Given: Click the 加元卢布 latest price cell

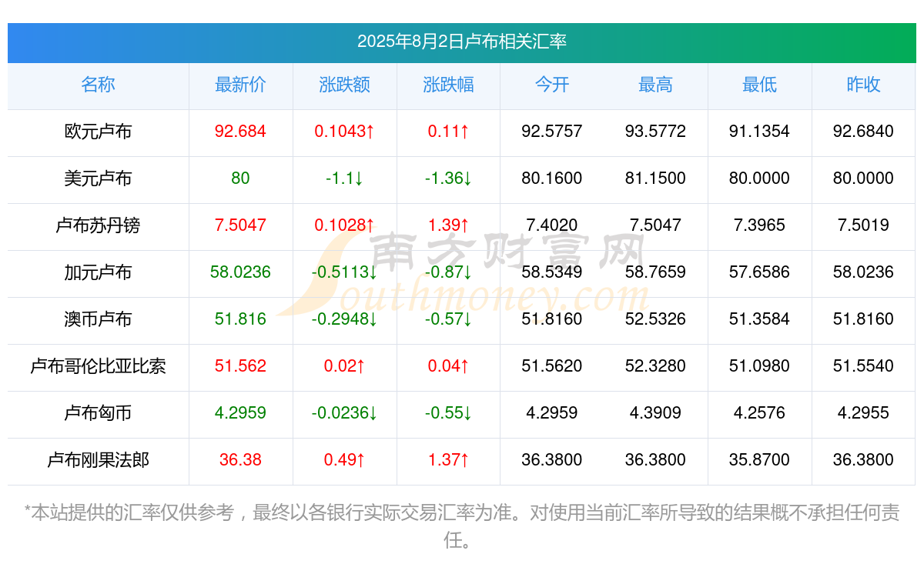Looking at the screenshot, I should [x=240, y=272].
